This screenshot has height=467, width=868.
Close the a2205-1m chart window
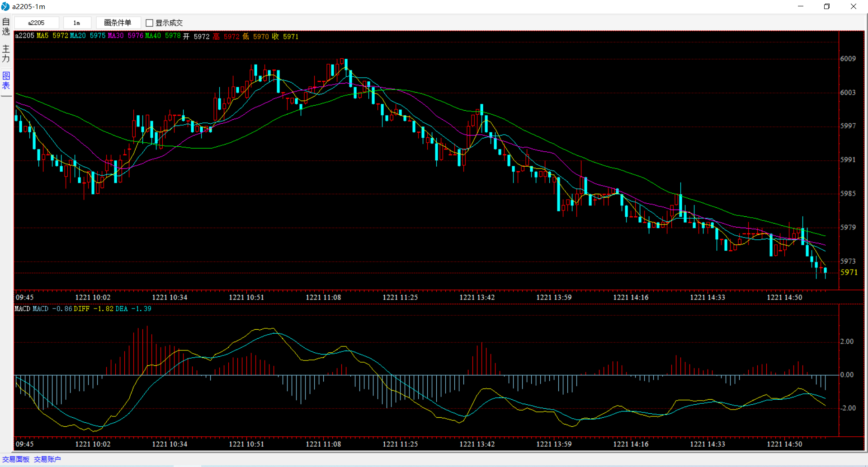(x=854, y=6)
